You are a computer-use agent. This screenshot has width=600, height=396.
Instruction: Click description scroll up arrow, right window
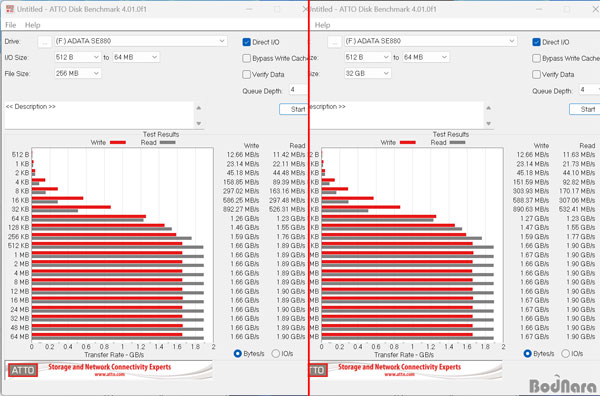pos(488,108)
